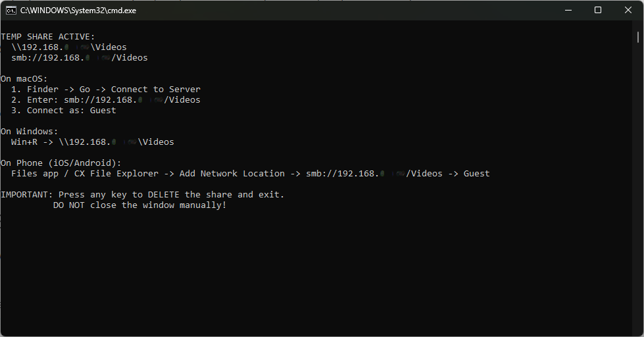Click the cmd.exe icon in title bar

coord(11,10)
